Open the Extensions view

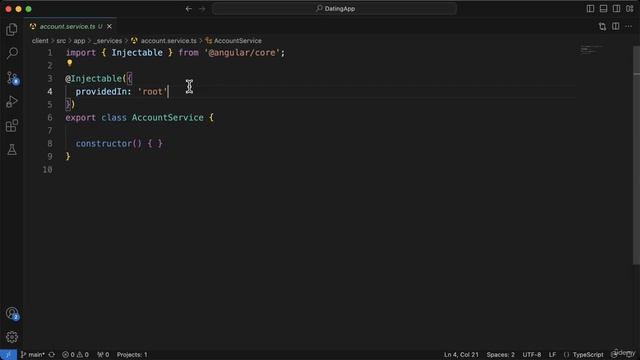[12, 126]
